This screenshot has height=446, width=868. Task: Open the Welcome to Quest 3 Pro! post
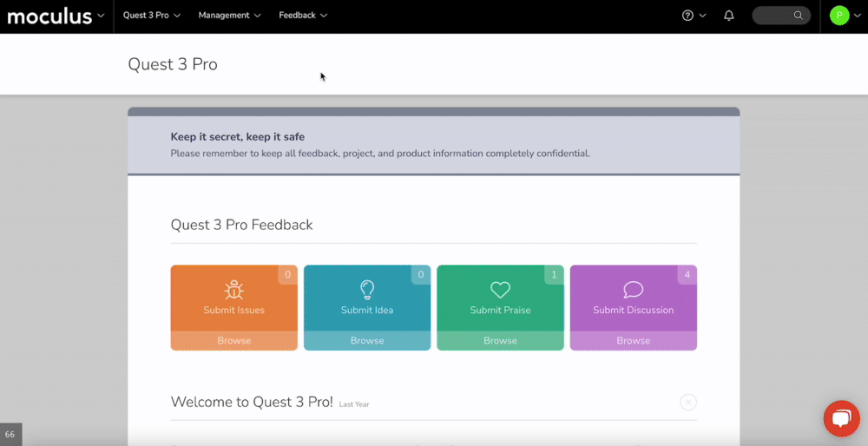tap(252, 402)
